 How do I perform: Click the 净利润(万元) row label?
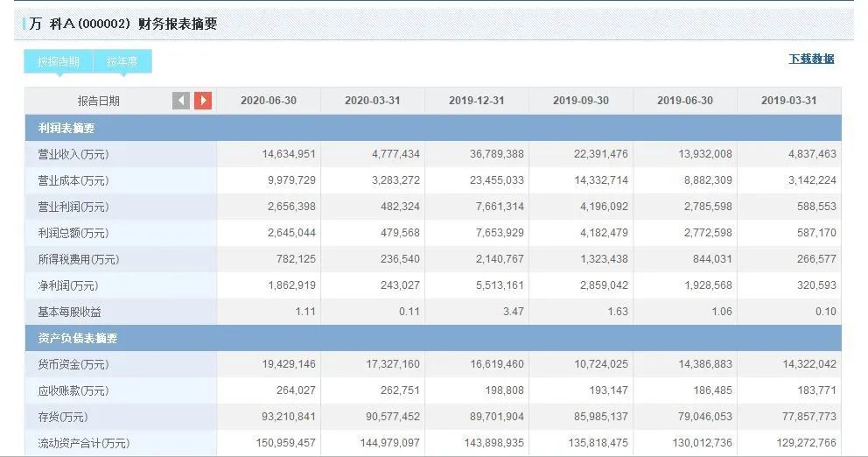[68, 285]
